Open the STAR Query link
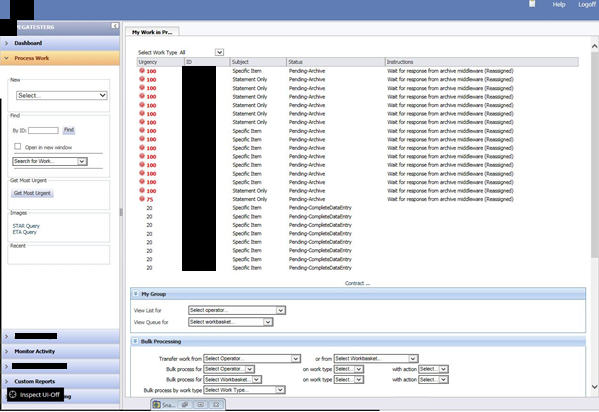Image resolution: width=599 pixels, height=412 pixels. point(26,226)
